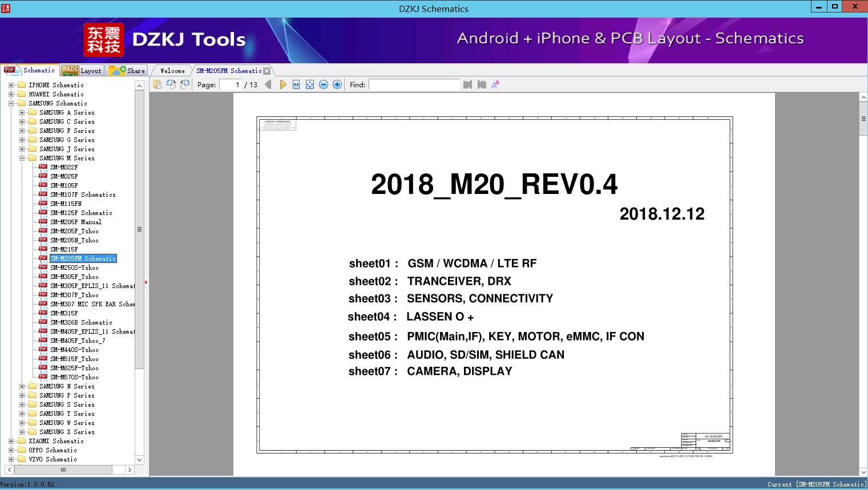Find previous match icon
The height and width of the screenshot is (490, 868).
pos(468,84)
